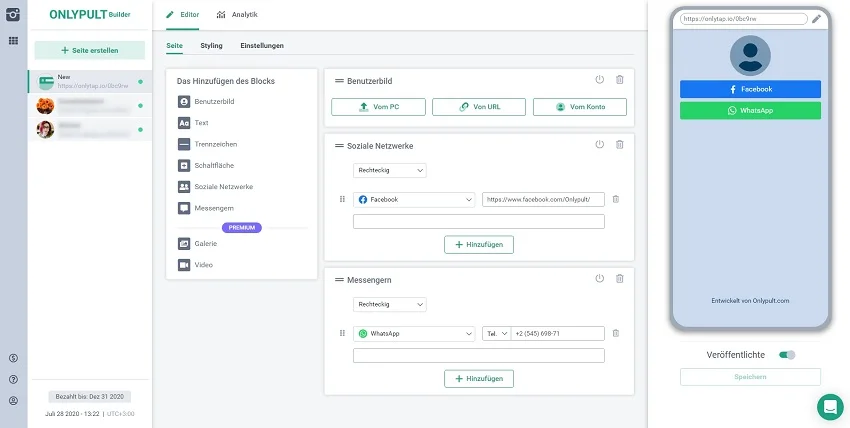Viewport: 850px width, 428px height.
Task: Open the chat support bubble
Action: click(830, 407)
